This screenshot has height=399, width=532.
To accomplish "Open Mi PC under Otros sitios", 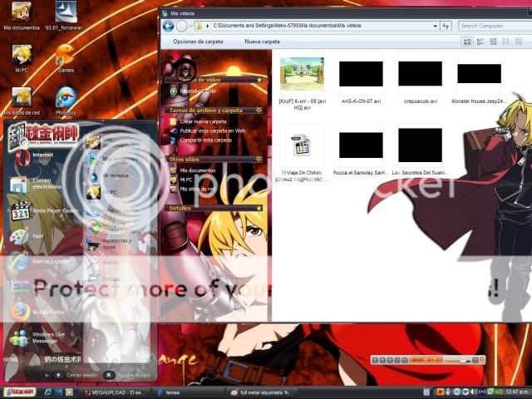I will [x=181, y=180].
